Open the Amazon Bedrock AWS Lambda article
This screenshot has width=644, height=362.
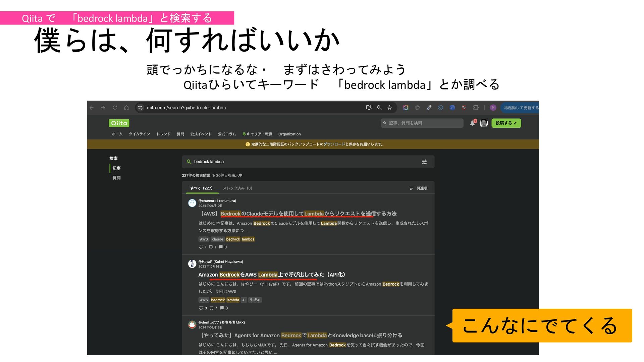point(271,275)
